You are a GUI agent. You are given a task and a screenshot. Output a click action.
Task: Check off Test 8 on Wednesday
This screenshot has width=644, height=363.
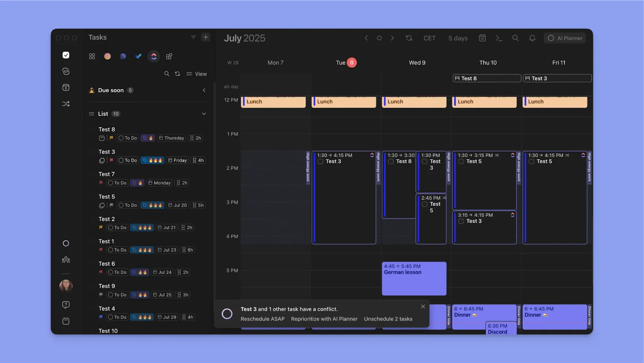[x=391, y=162]
